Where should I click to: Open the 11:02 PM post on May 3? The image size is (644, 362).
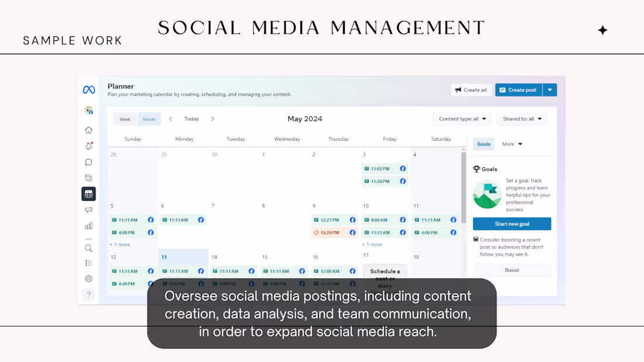point(385,168)
